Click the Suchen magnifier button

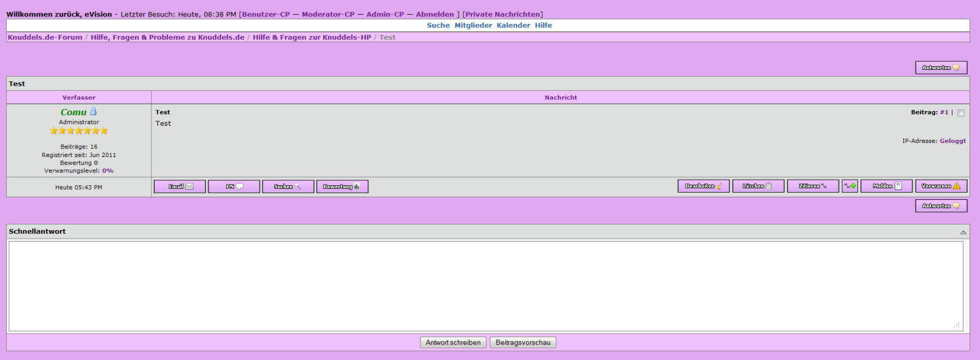pos(288,186)
